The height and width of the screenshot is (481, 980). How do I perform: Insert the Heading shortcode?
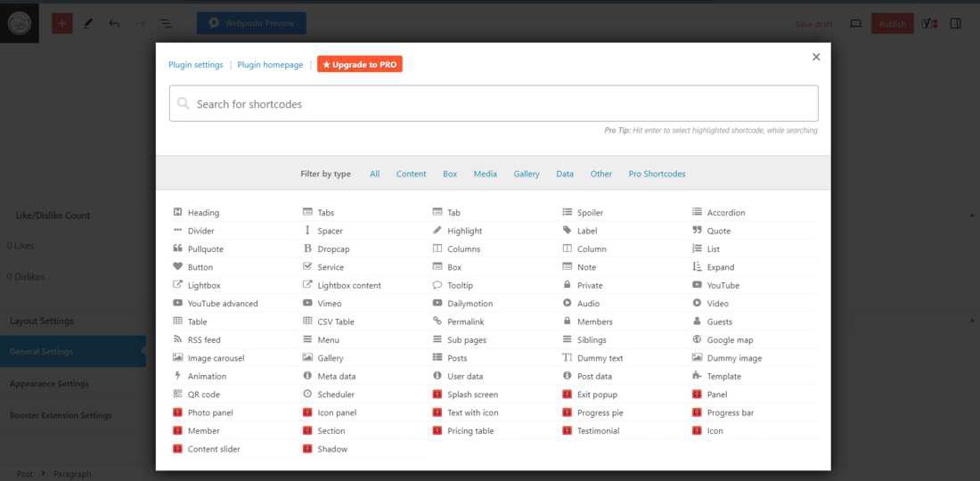point(196,212)
